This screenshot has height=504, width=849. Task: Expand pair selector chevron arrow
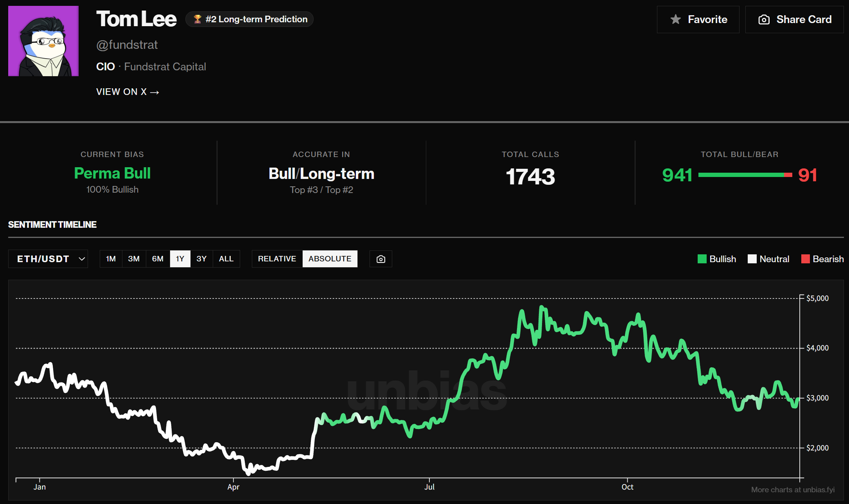pos(82,259)
